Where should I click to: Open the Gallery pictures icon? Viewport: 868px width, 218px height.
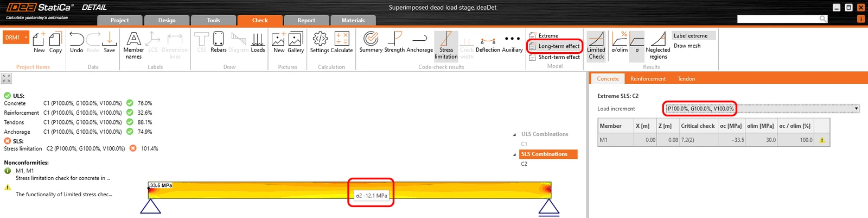click(296, 42)
